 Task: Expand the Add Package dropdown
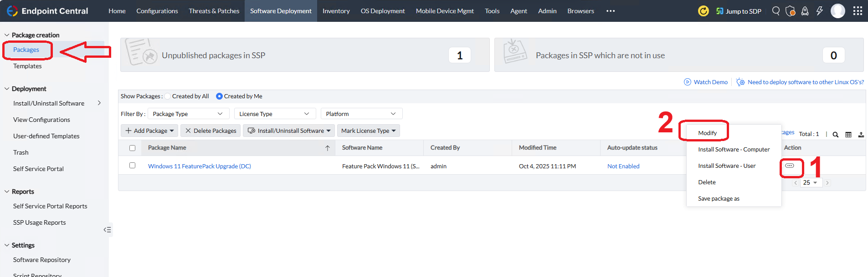149,131
